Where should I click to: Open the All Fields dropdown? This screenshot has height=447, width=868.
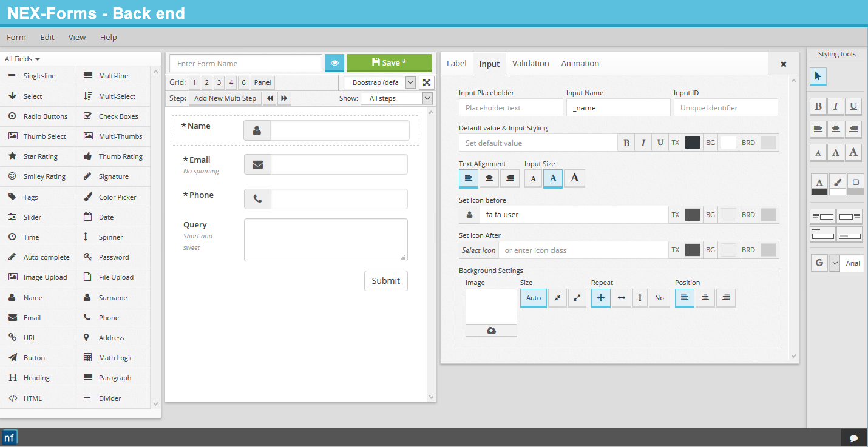(22, 59)
